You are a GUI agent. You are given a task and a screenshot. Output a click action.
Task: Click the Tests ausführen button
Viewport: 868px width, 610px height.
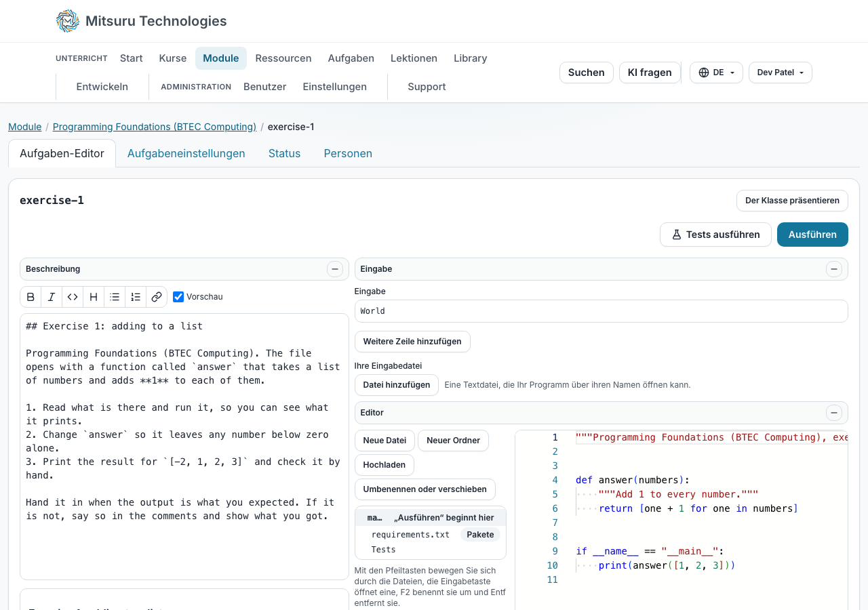coord(715,235)
